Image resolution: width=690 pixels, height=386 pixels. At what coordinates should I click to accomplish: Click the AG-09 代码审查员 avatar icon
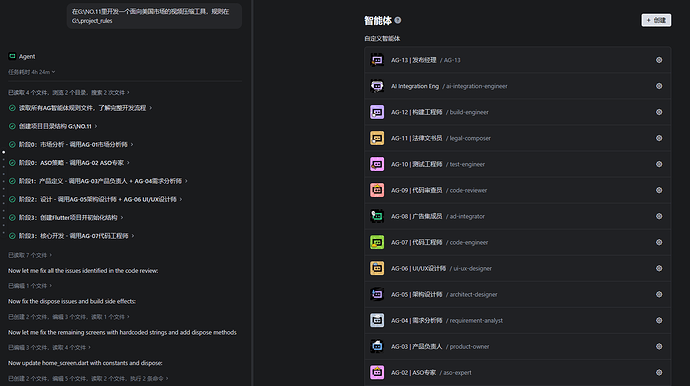(x=377, y=190)
